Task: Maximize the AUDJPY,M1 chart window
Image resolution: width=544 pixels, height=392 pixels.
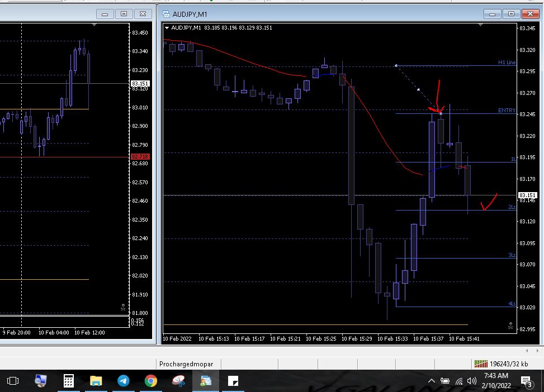Action: click(x=511, y=14)
